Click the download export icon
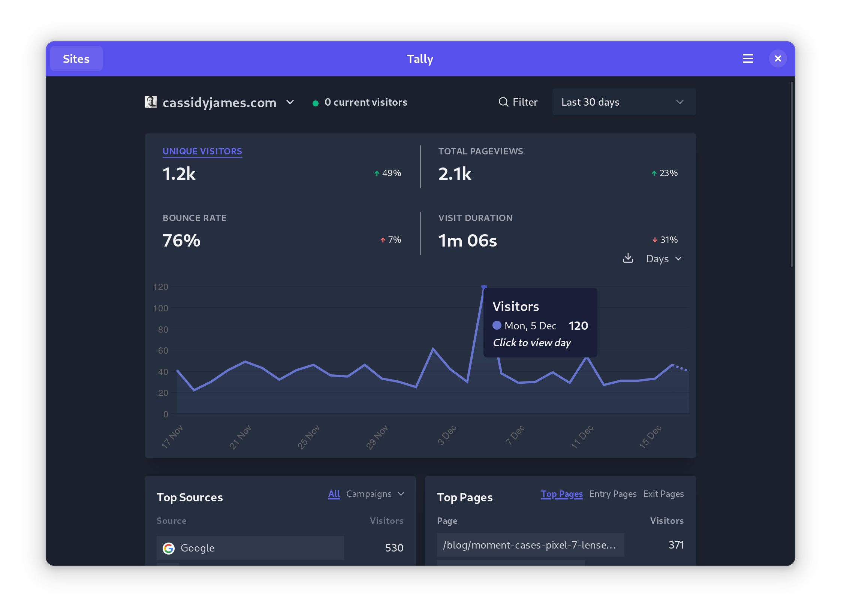 click(x=628, y=258)
